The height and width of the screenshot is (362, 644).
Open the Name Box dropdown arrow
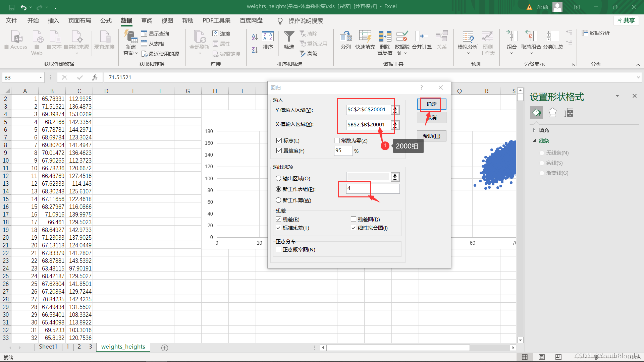tap(41, 77)
